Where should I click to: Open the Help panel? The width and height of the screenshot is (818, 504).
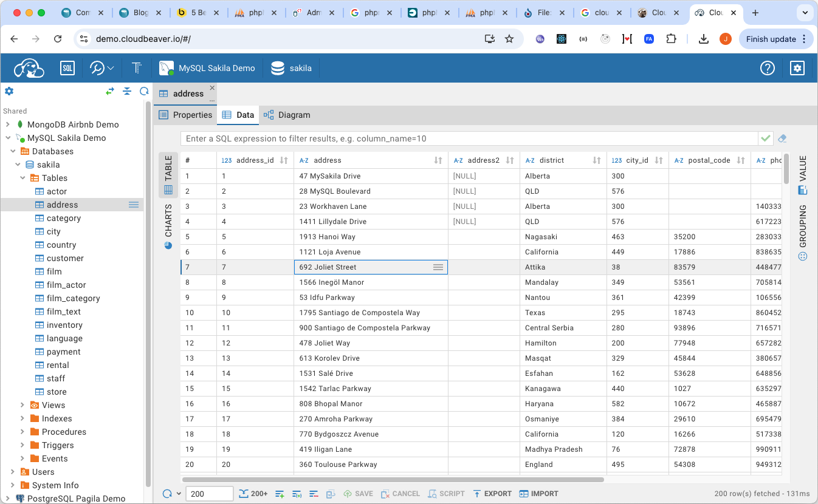click(x=767, y=67)
